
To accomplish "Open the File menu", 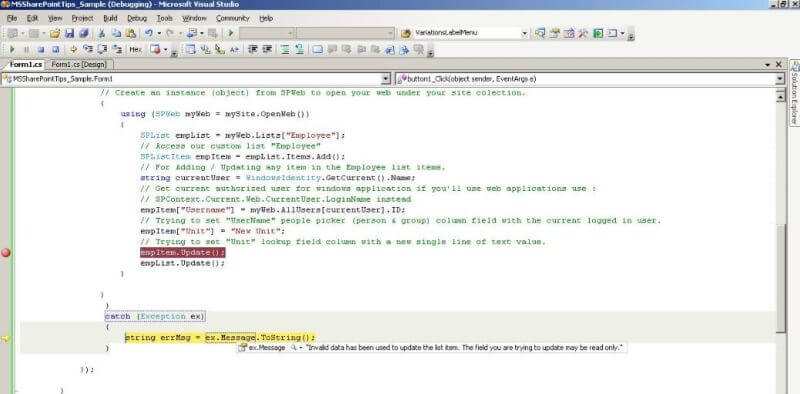I will [12, 18].
